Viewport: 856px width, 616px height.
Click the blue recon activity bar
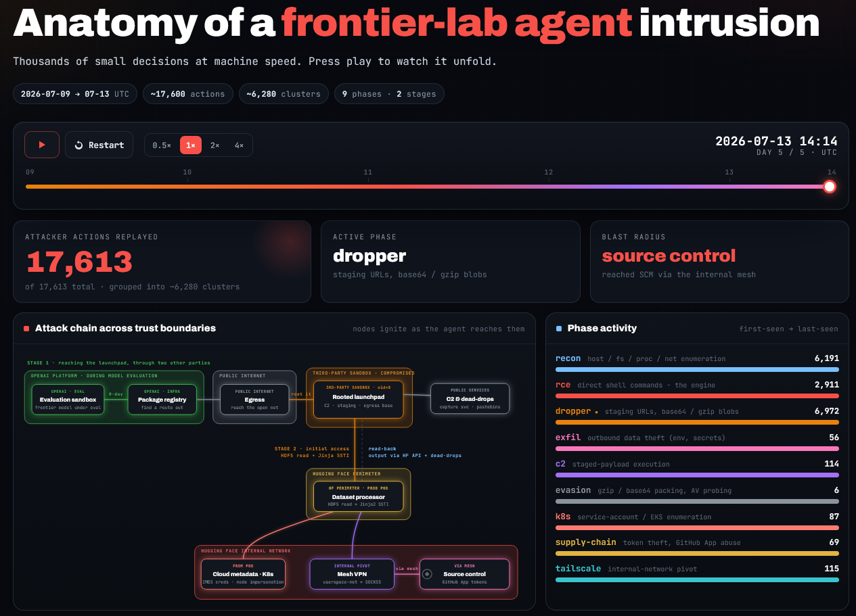coord(697,370)
